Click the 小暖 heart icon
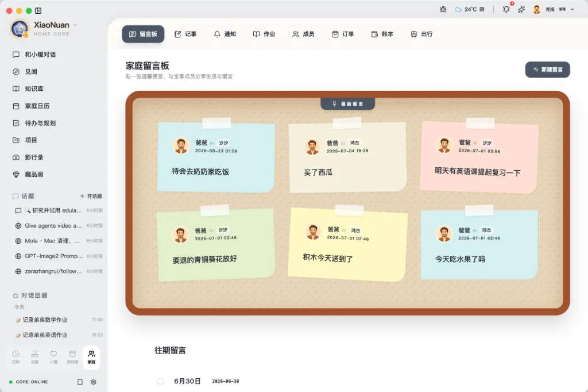The height and width of the screenshot is (392, 588). pos(53,357)
